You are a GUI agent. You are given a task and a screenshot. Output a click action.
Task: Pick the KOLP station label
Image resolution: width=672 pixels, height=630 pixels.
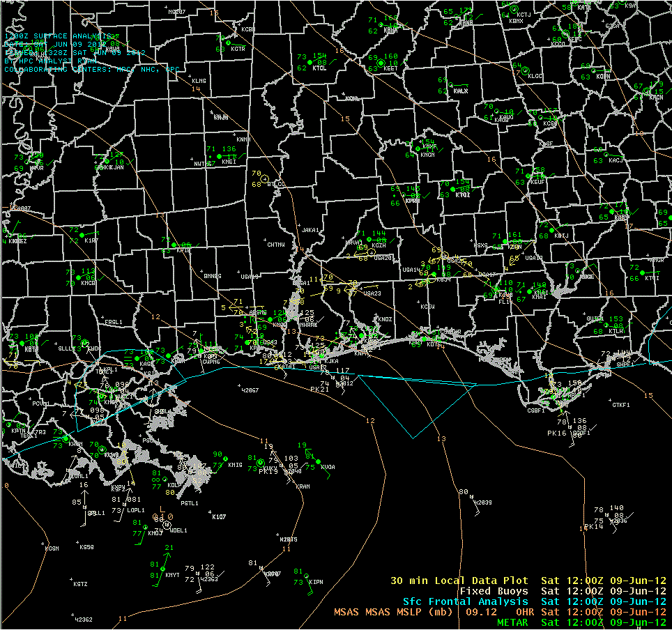point(174,485)
